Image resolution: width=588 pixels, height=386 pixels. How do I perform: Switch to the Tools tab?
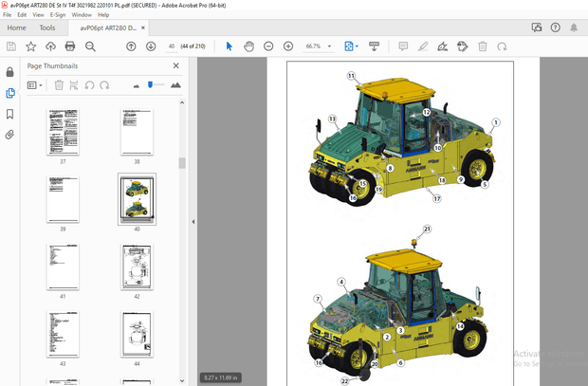pyautogui.click(x=46, y=28)
